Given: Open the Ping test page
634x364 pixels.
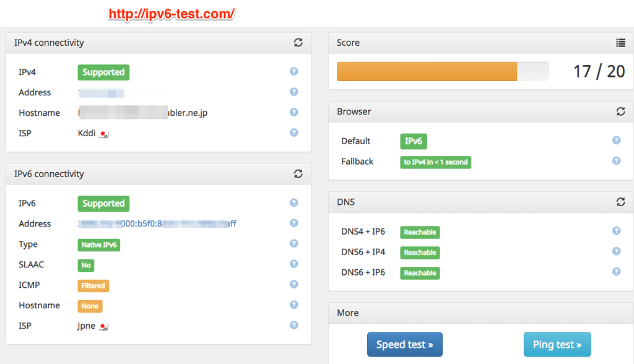Looking at the screenshot, I should (x=557, y=345).
